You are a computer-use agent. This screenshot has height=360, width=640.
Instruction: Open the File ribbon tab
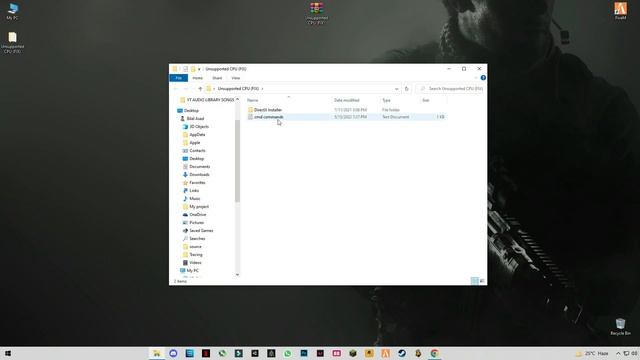(x=178, y=78)
